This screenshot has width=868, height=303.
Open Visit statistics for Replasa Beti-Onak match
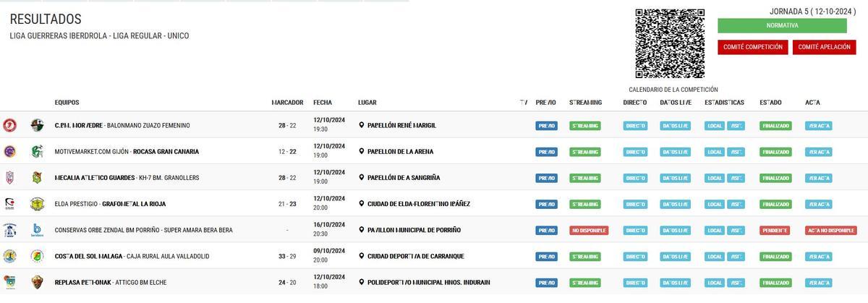click(x=736, y=283)
